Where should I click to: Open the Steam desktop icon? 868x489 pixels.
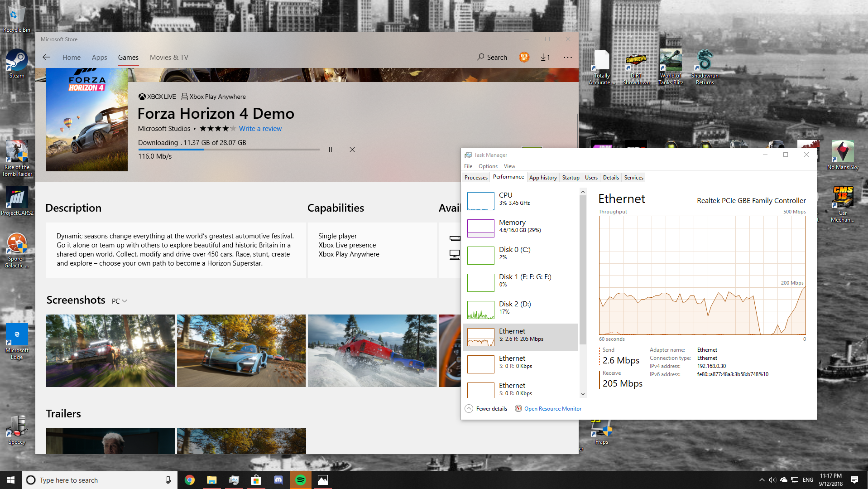17,64
